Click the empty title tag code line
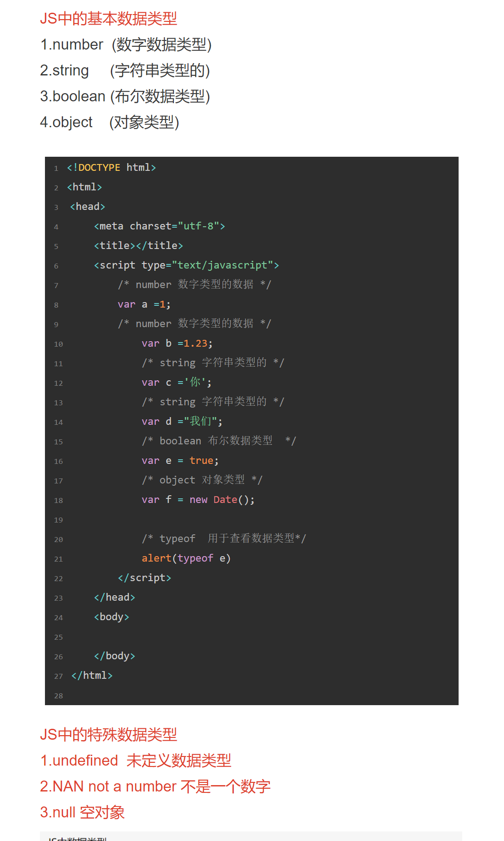Screen dimensions: 504x841 click(x=138, y=246)
